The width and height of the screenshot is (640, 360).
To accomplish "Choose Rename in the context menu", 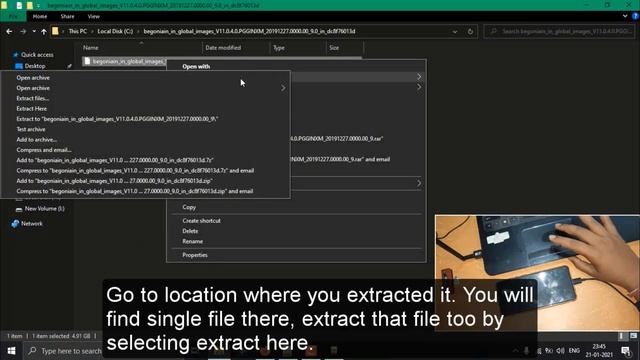I will [x=192, y=241].
